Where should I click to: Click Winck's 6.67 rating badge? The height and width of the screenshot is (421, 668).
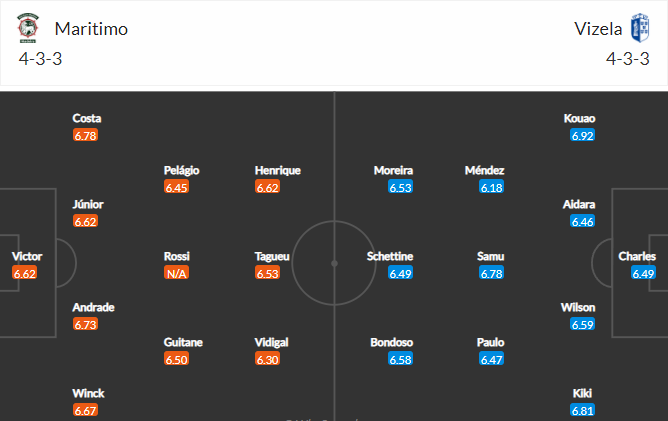85,411
